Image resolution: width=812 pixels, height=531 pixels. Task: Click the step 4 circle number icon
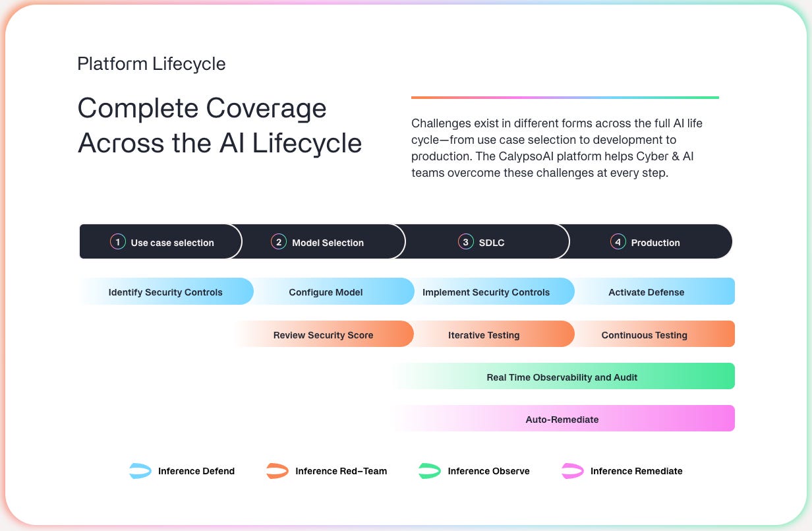[x=618, y=242]
